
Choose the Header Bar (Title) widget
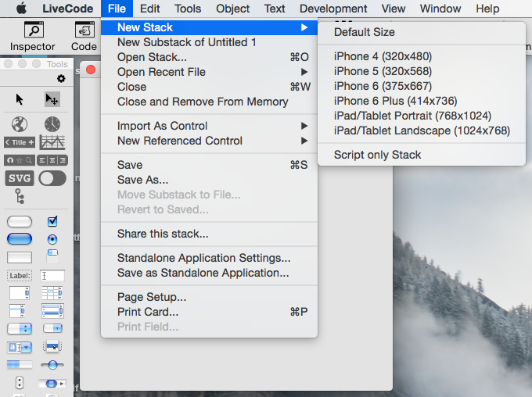(x=20, y=142)
